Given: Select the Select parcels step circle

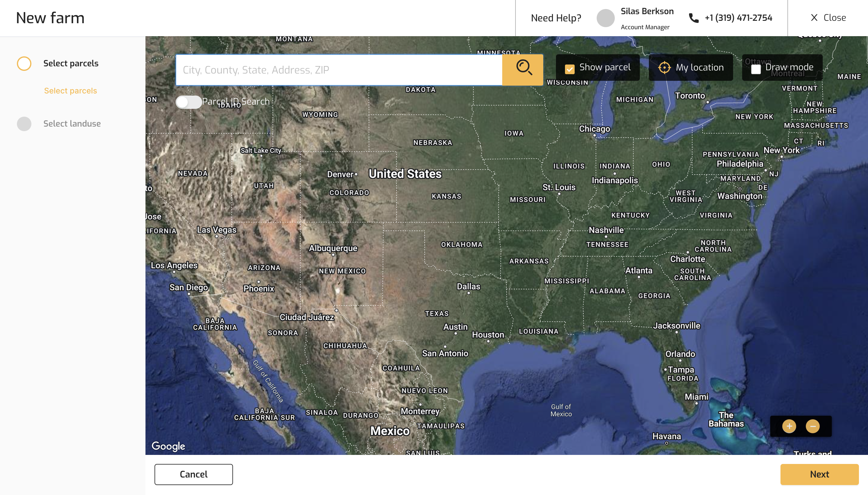Looking at the screenshot, I should tap(24, 64).
